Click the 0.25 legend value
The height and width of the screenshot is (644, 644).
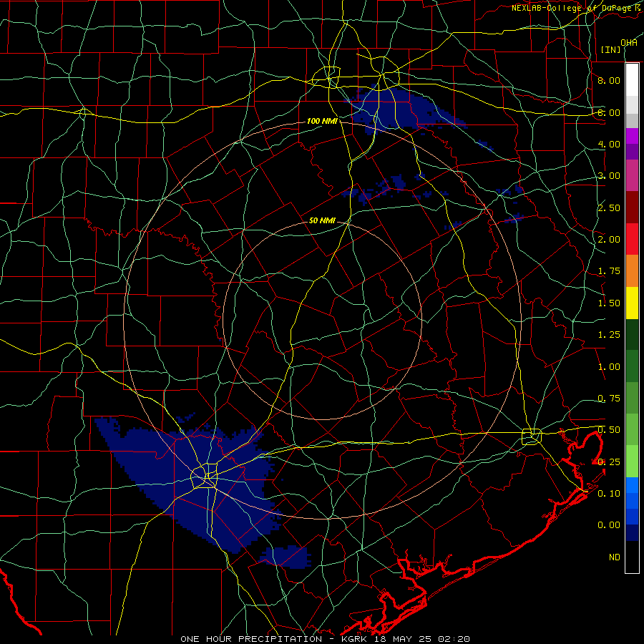609,462
